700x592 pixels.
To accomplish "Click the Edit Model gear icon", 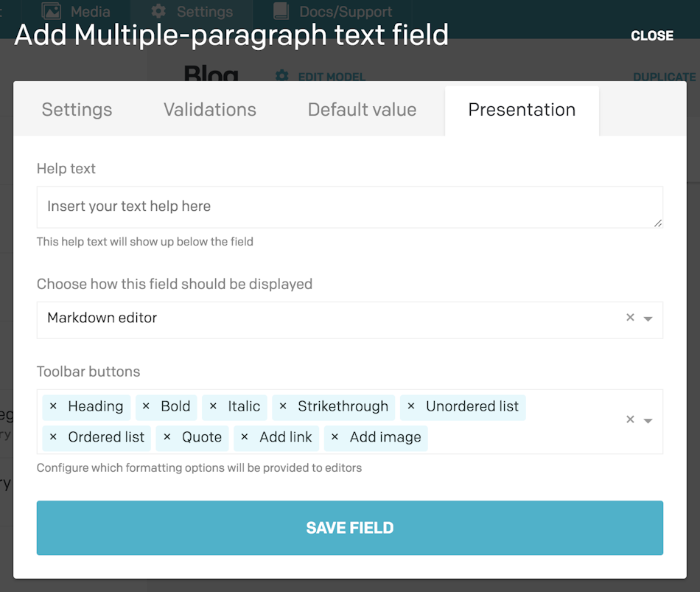I will point(281,77).
